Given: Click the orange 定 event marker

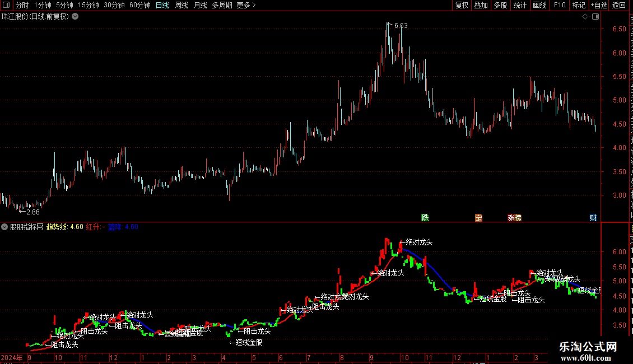Looking at the screenshot, I should pos(479,218).
